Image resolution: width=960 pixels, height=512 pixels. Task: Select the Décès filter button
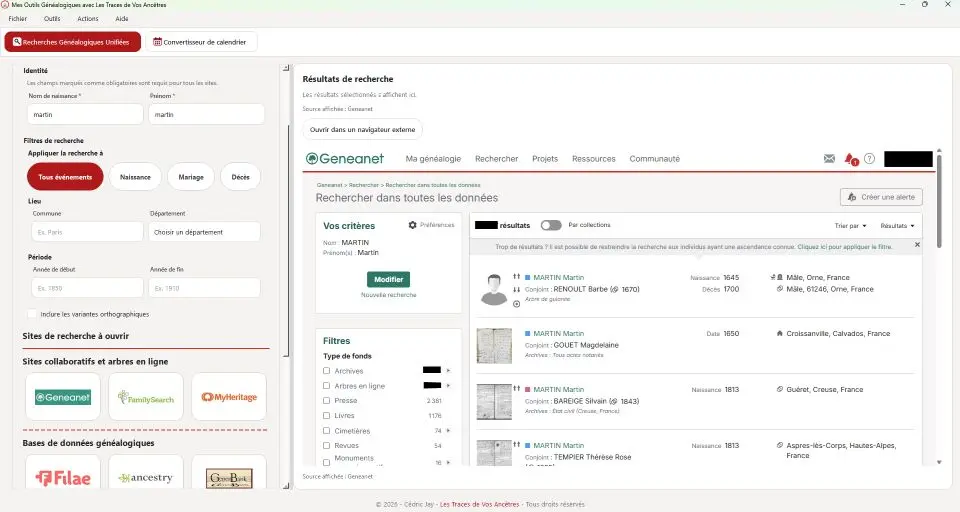tap(241, 177)
